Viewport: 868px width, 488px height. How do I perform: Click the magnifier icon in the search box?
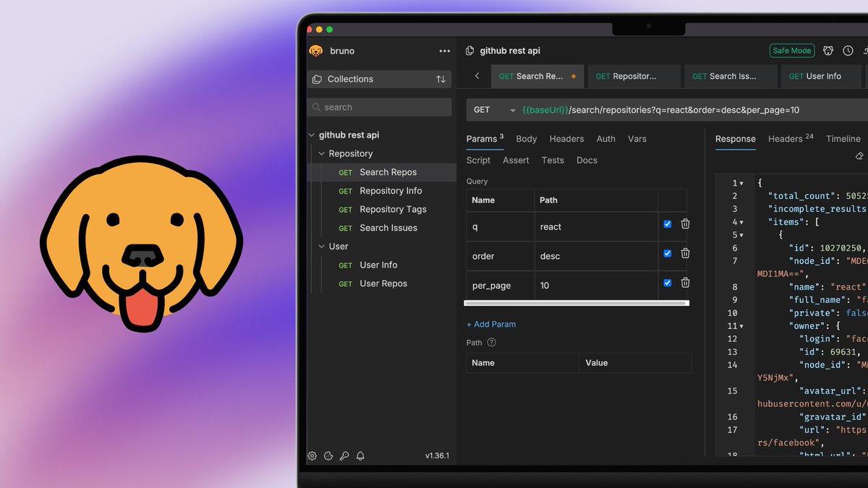click(x=316, y=107)
